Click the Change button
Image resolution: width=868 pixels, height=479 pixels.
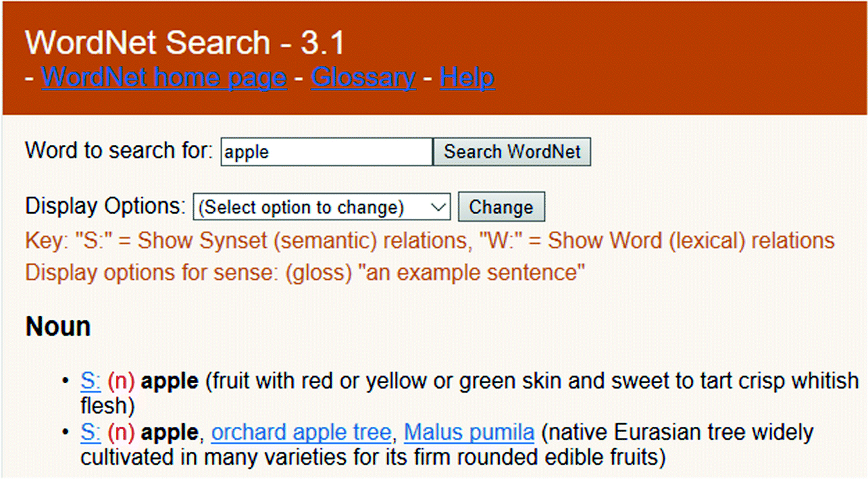[x=501, y=207]
